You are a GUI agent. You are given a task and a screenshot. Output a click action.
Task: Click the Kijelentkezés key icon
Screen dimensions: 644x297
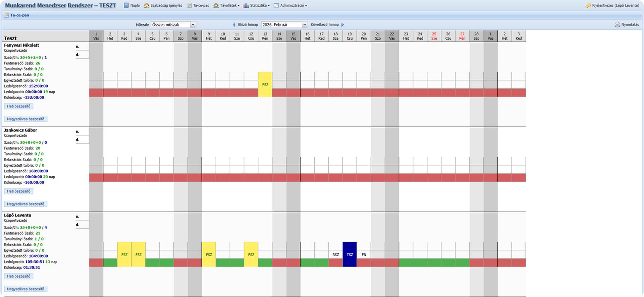[588, 5]
